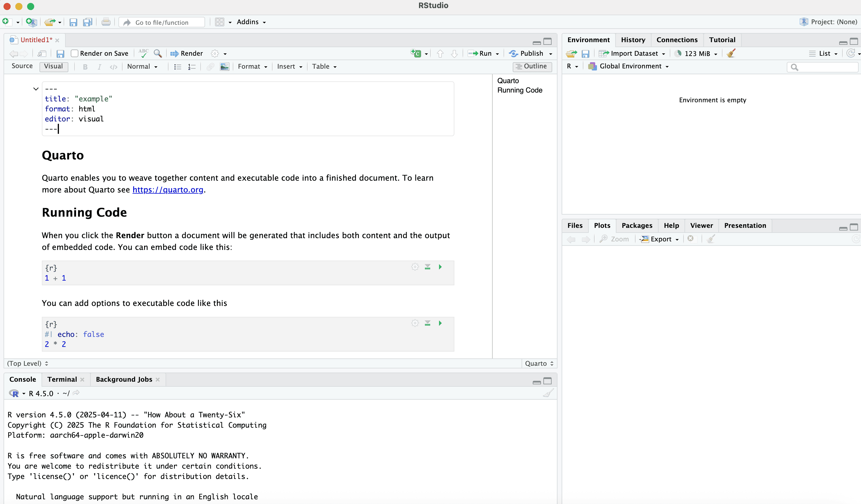
Task: Switch to the History tab
Action: (633, 40)
